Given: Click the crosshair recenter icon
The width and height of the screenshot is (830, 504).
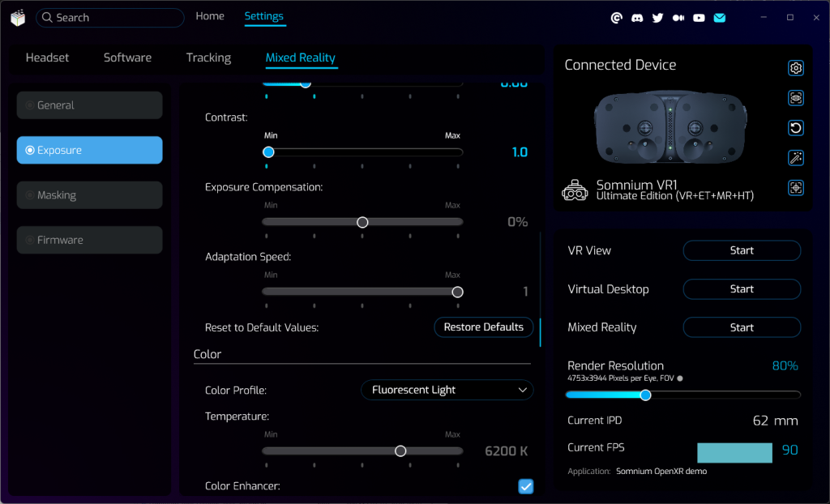Looking at the screenshot, I should 796,188.
